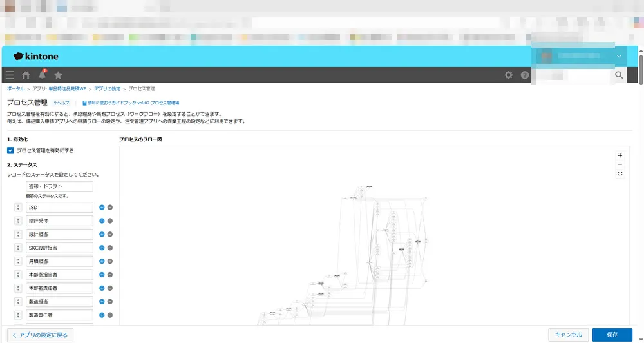The width and height of the screenshot is (644, 343).
Task: Click the search magnifier icon
Action: point(619,75)
